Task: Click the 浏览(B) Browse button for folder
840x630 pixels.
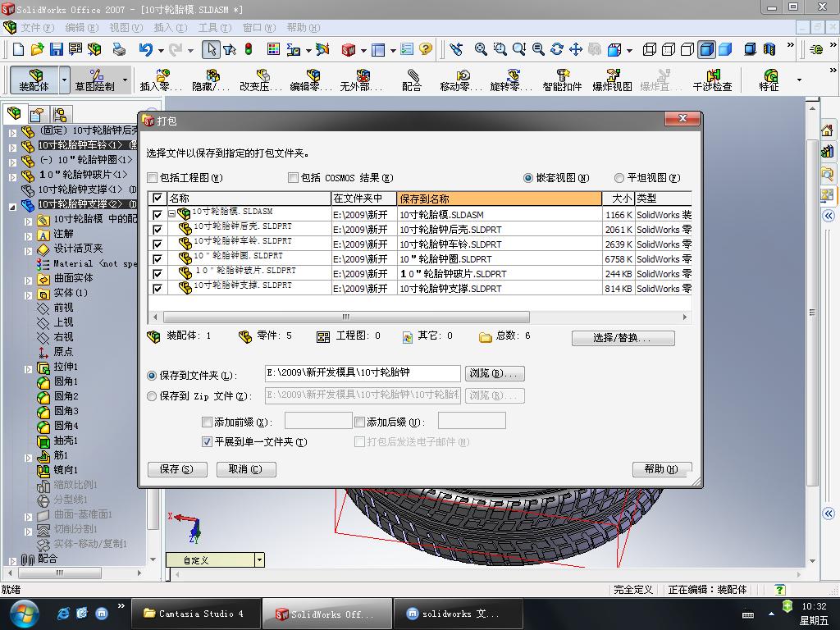Action: tap(494, 373)
